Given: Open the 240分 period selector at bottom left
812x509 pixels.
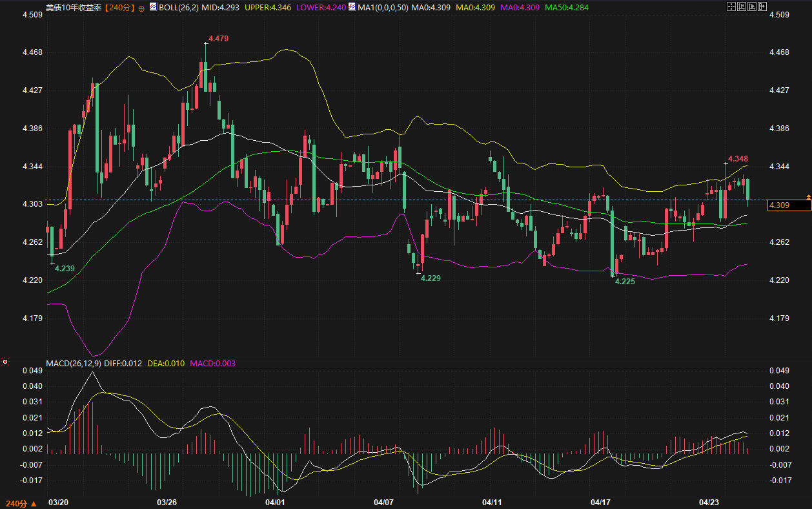Looking at the screenshot, I should [x=15, y=503].
